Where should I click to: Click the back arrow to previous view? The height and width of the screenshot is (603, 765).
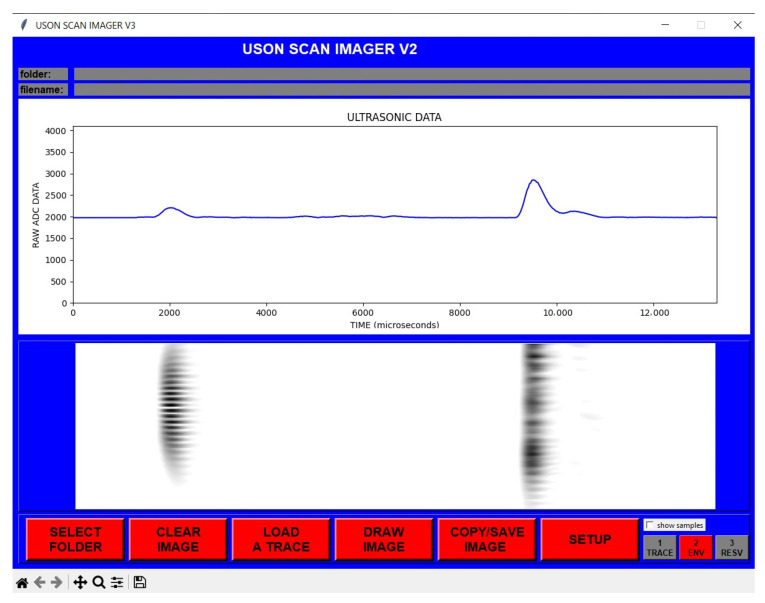[x=39, y=582]
